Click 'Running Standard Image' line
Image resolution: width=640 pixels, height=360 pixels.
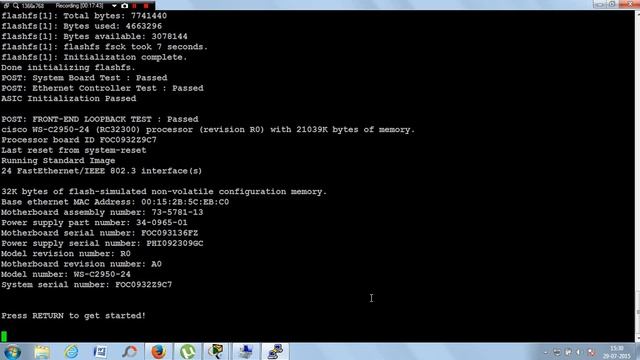(58, 160)
